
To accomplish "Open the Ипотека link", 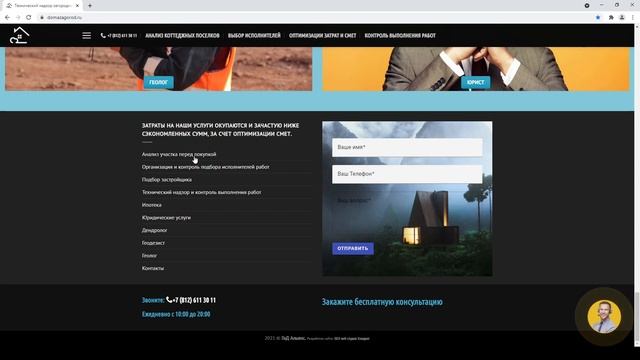I will click(x=151, y=205).
